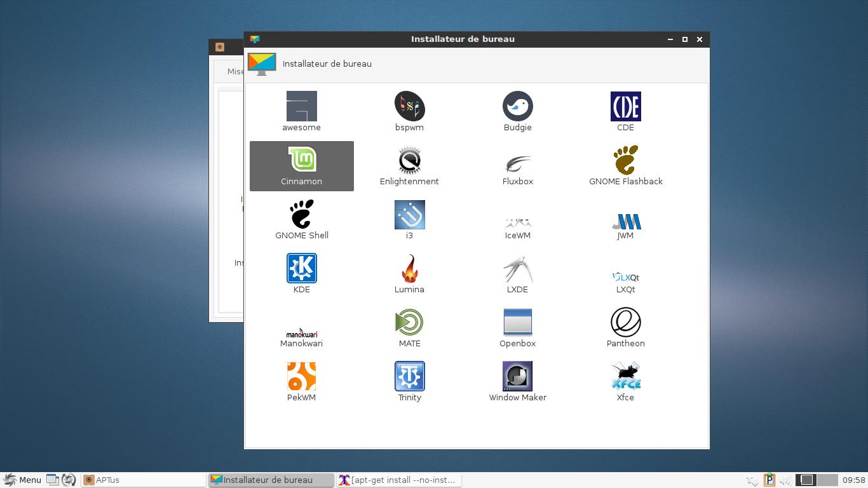Pick the GNOME Flashback icon
The width and height of the screenshot is (868, 488).
click(x=625, y=160)
